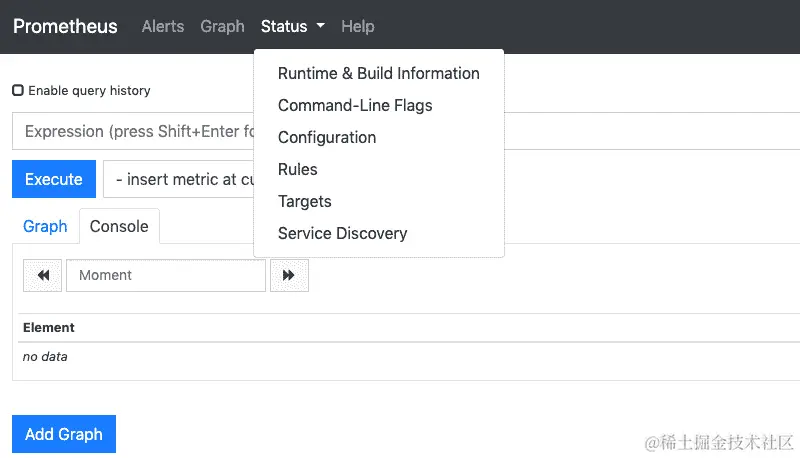Viewport: 800px width, 458px height.
Task: Click the Add Graph button
Action: point(64,434)
